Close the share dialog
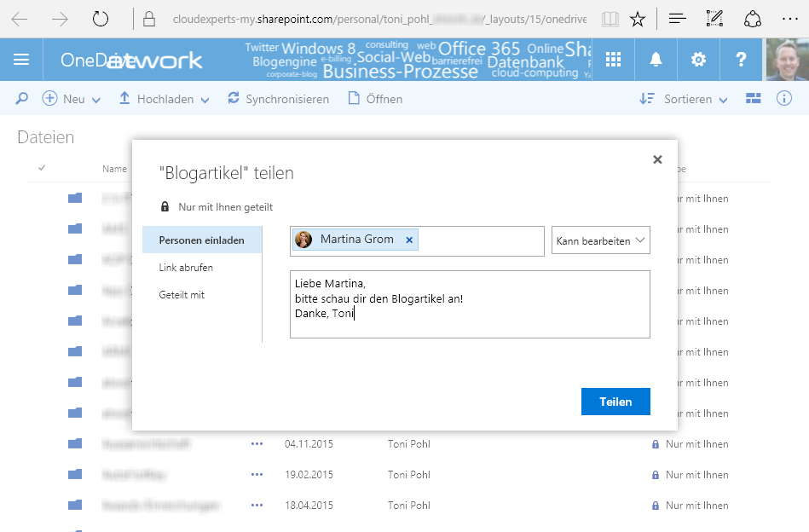809x532 pixels. pos(657,159)
